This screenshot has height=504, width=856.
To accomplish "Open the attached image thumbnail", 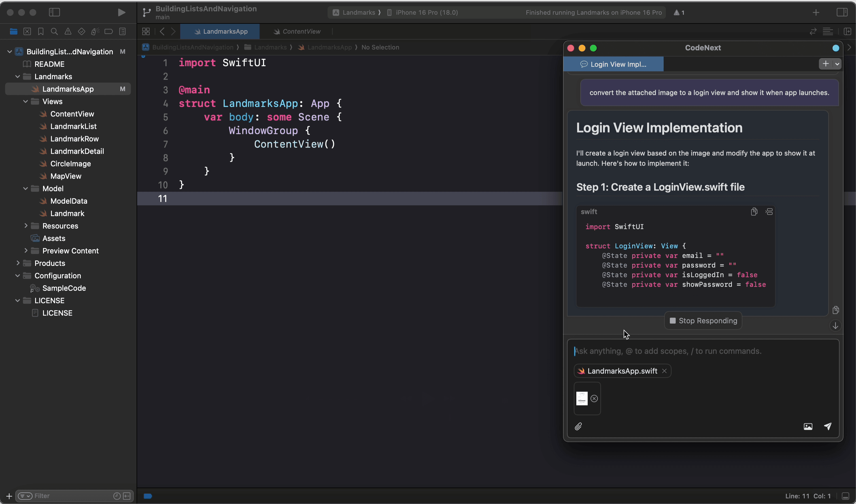I will (x=582, y=398).
